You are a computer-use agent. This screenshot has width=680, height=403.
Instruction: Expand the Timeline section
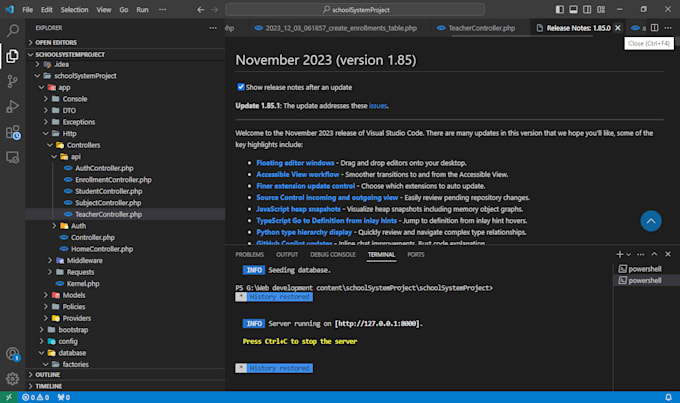coord(127,386)
